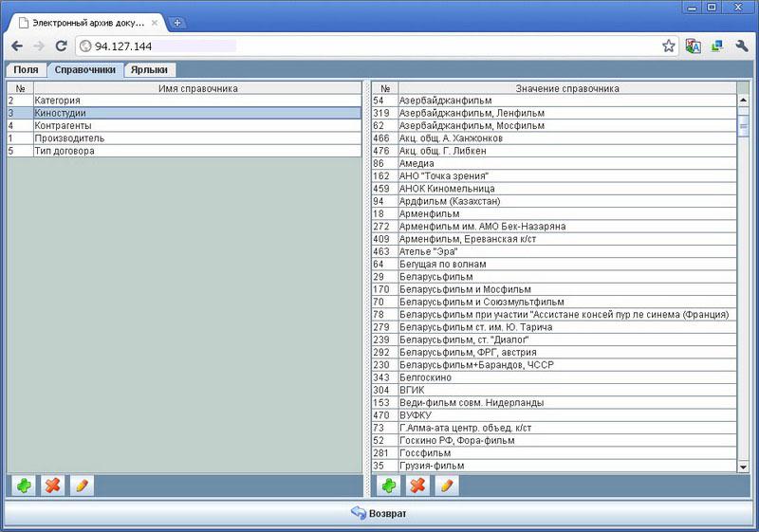Select the Белгоскино row
This screenshot has width=759, height=532.
tap(554, 376)
